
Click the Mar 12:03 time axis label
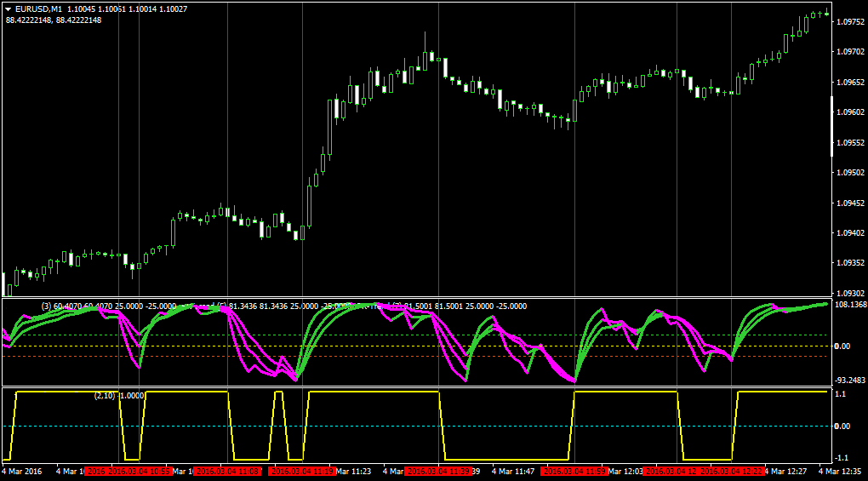(625, 472)
